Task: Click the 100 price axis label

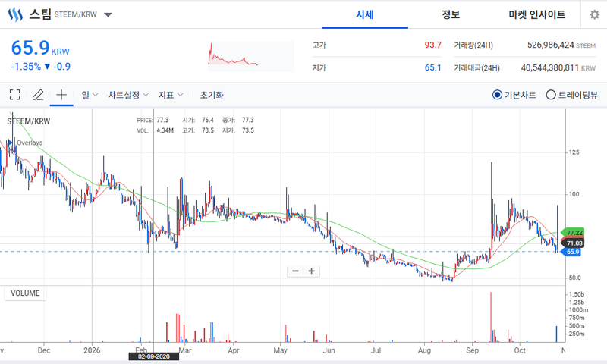Action: click(574, 194)
